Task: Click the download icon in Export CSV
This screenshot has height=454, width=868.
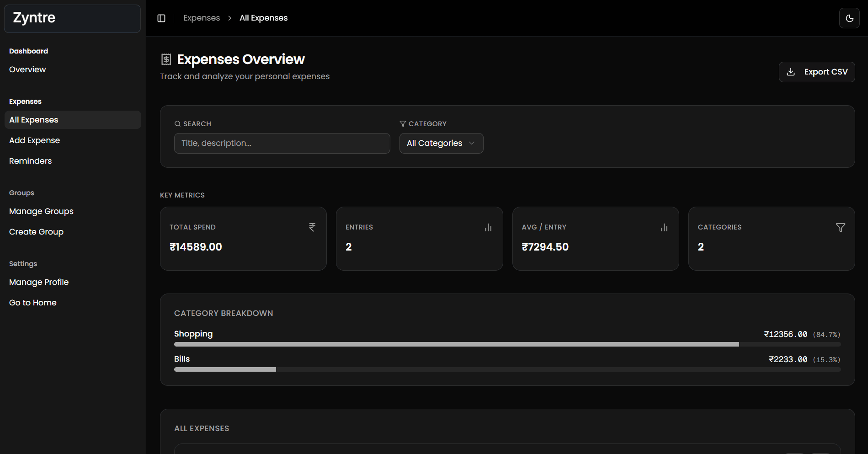Action: coord(791,72)
